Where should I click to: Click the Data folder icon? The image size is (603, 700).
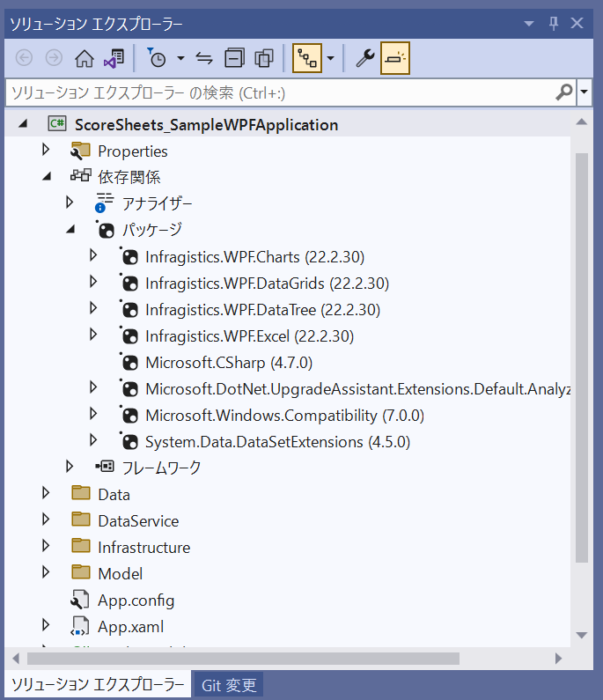tap(81, 493)
